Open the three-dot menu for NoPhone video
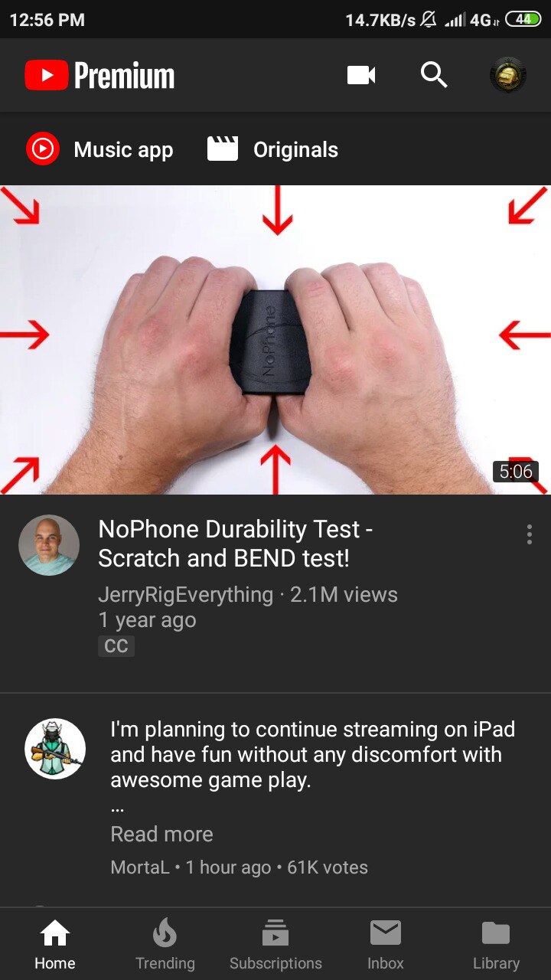This screenshot has width=551, height=980. 529,534
